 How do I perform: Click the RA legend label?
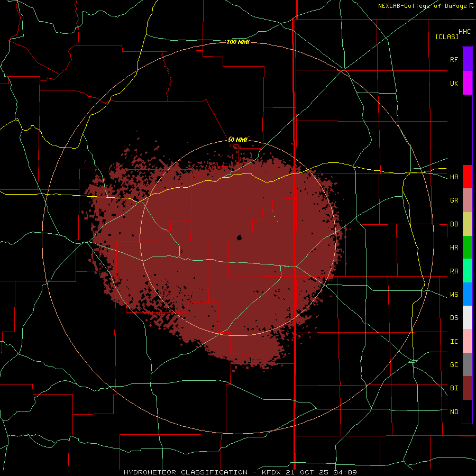pyautogui.click(x=454, y=271)
